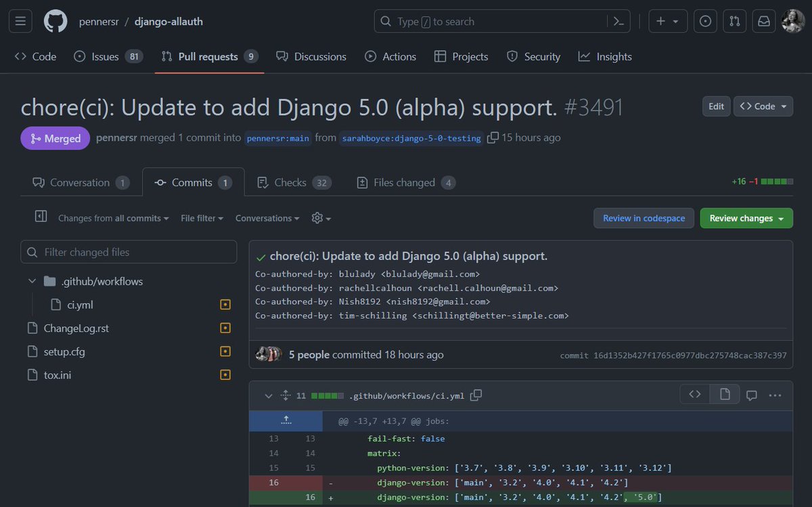Open the pull requests shortcut icon in header
Image resolution: width=812 pixels, height=507 pixels.
pos(734,21)
